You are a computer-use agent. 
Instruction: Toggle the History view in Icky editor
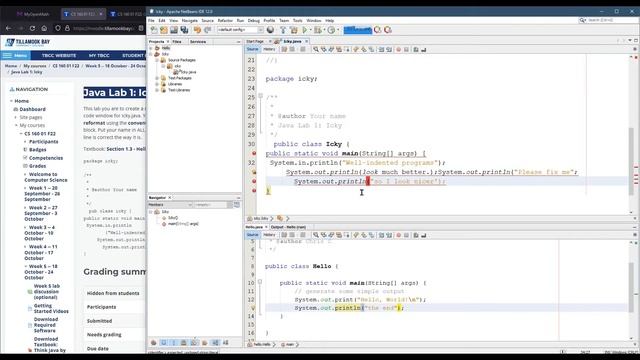(269, 49)
